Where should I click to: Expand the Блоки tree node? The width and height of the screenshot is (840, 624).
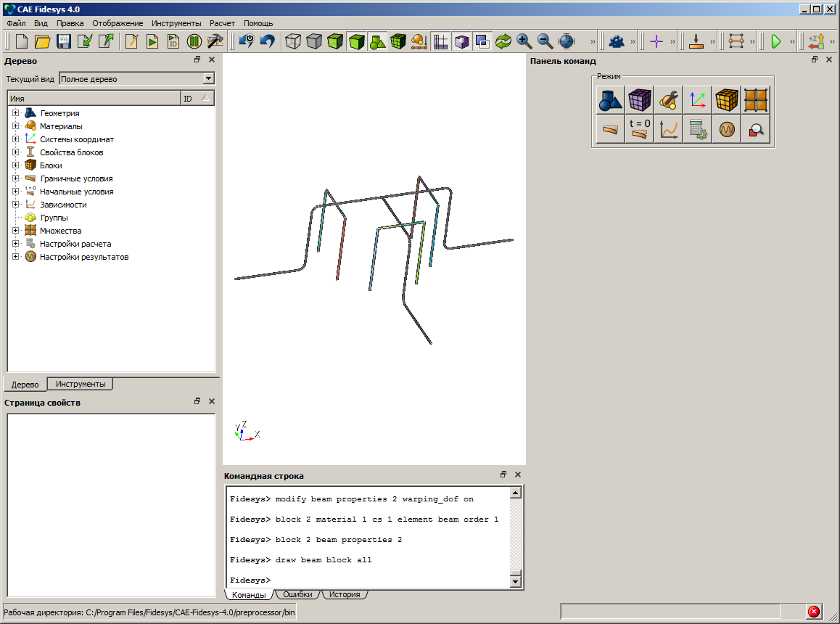(x=15, y=165)
